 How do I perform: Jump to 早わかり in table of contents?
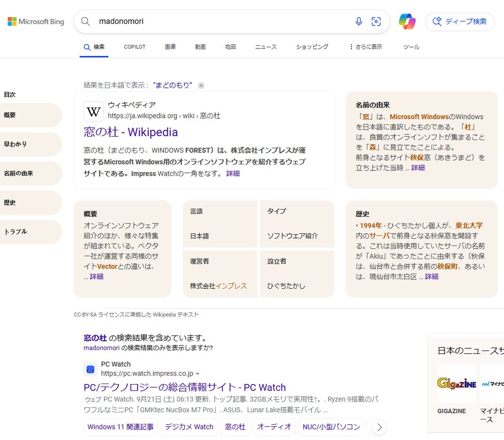(x=30, y=144)
